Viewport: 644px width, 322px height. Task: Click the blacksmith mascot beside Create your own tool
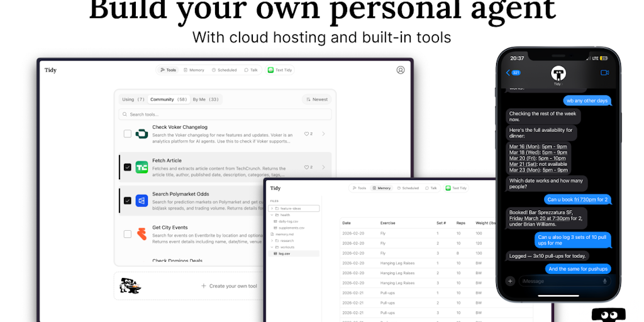click(131, 286)
